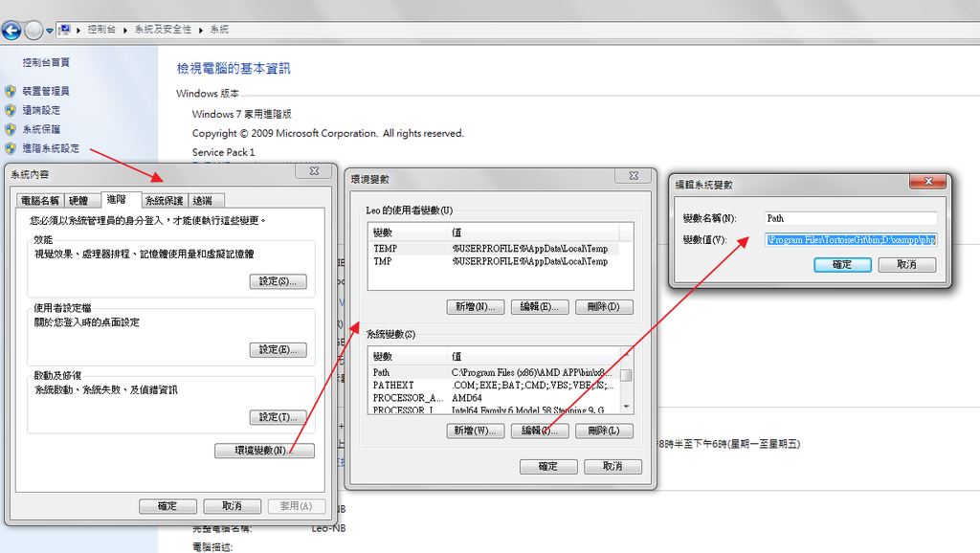This screenshot has width=980, height=553.
Task: Click the system variables scrollbar down arrow
Action: click(626, 407)
